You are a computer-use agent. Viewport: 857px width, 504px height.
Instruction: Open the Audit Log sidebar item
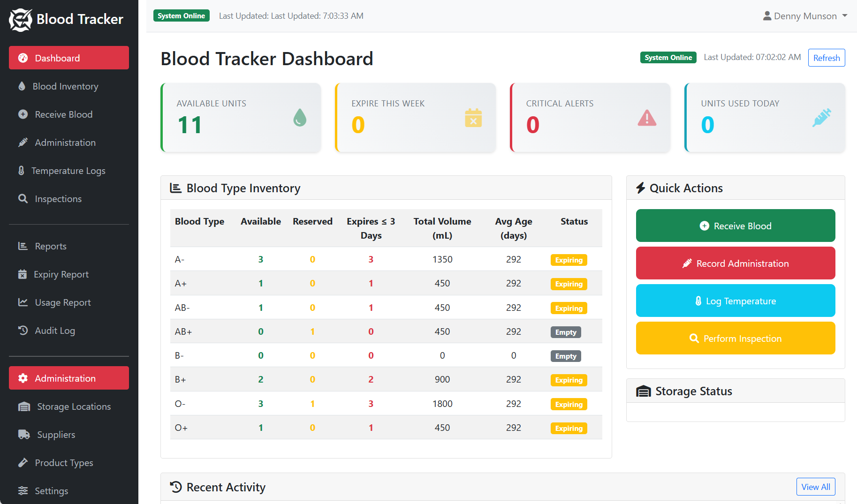click(x=69, y=331)
